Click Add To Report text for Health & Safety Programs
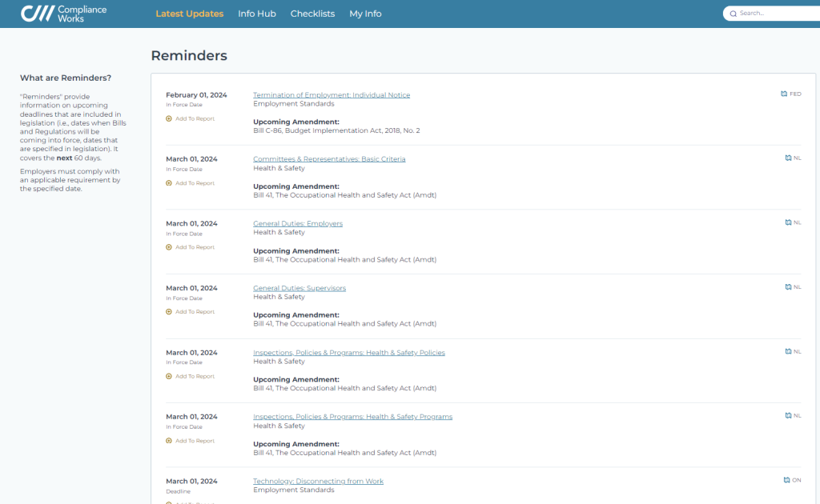The image size is (820, 504). tap(195, 441)
